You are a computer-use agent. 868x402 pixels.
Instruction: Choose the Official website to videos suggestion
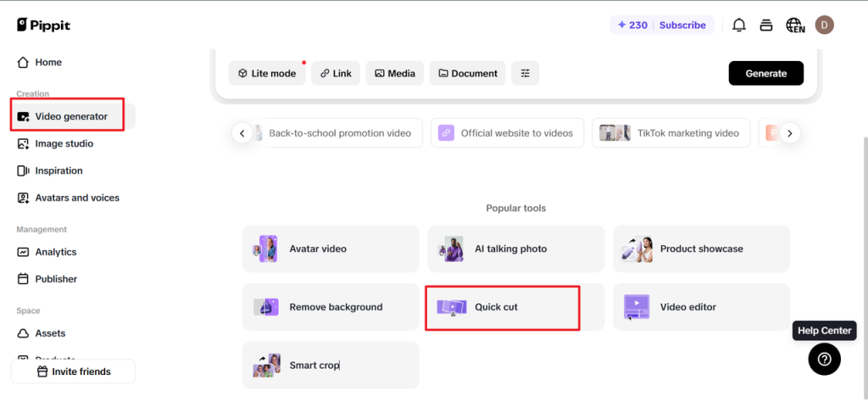click(507, 133)
